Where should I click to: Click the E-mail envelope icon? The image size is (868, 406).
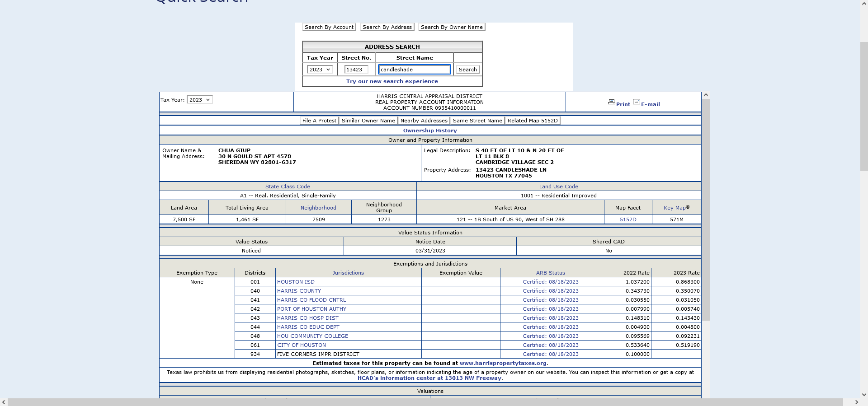(x=637, y=102)
